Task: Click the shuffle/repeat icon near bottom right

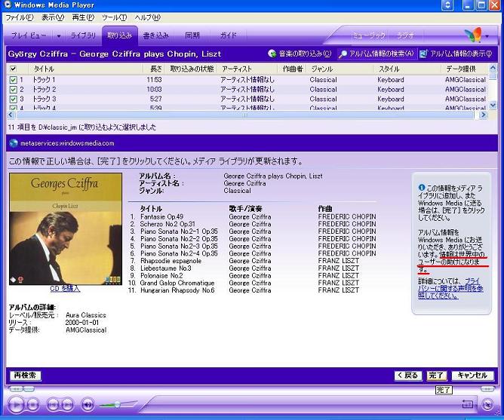Action: (x=467, y=404)
